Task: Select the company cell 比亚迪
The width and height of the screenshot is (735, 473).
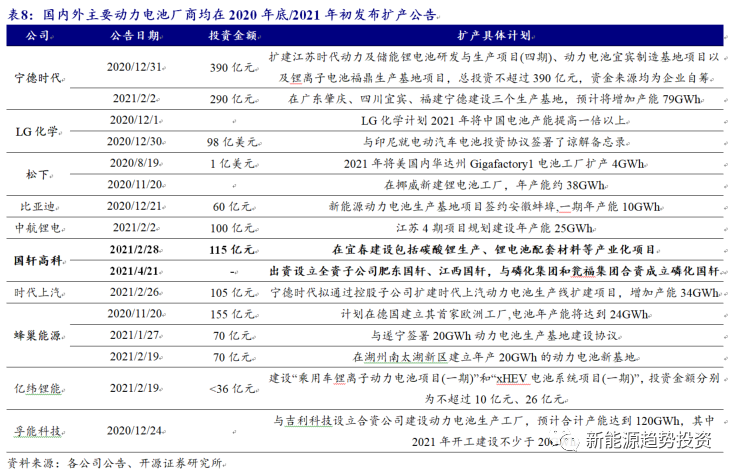Action: (38, 207)
